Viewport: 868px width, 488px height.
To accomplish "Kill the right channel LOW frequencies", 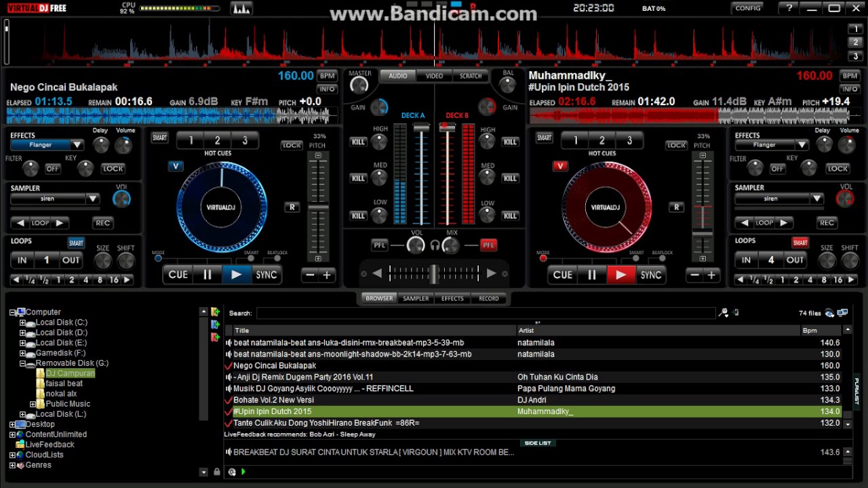I will pos(510,216).
